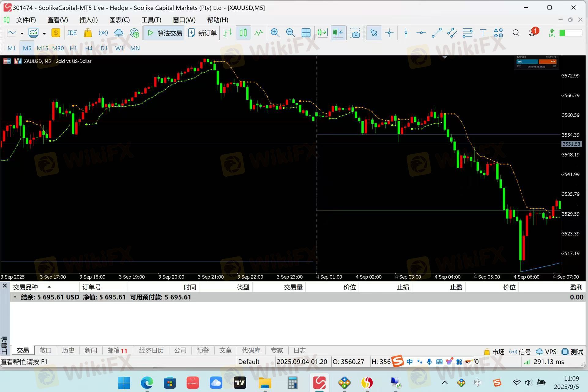588x392 pixels.
Task: Click the green level progress bar
Action: pyautogui.click(x=570, y=33)
